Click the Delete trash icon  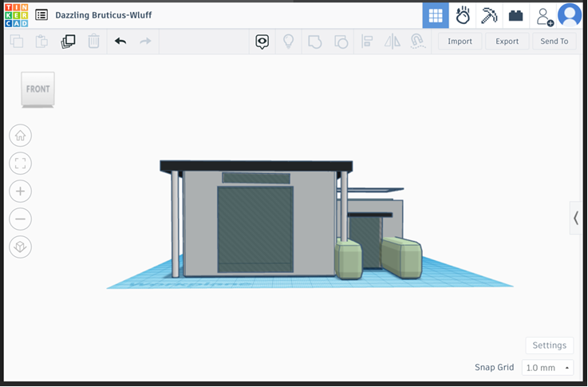pyautogui.click(x=94, y=41)
